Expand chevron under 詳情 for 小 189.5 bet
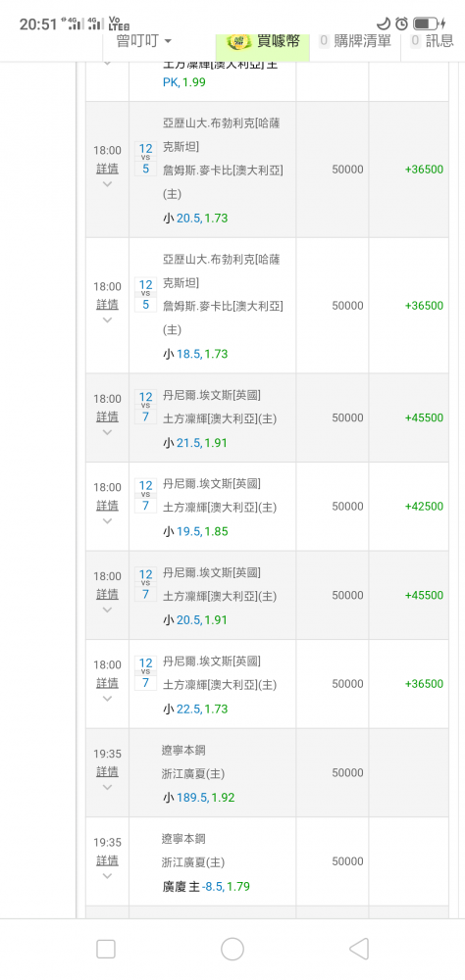465x980 pixels. click(x=107, y=788)
